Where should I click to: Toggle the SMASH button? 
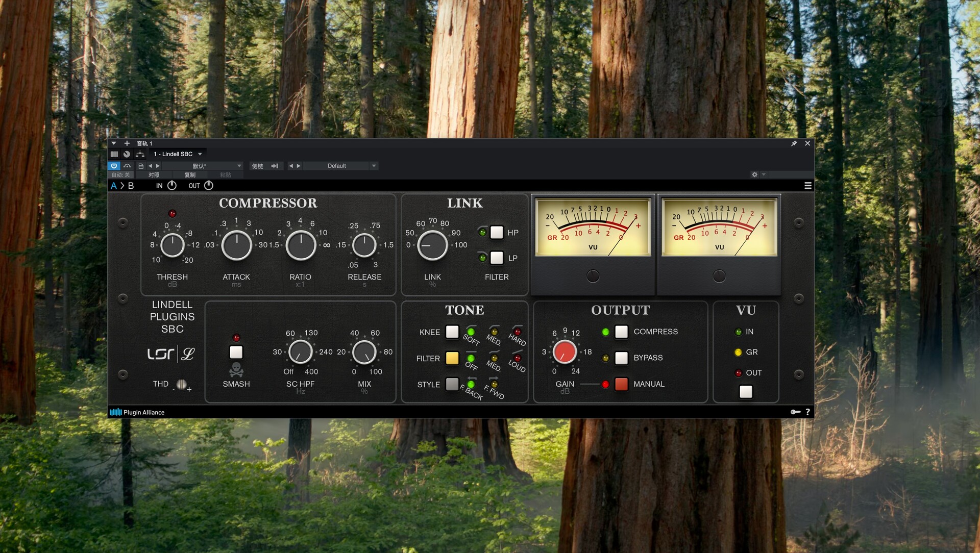[x=236, y=352]
